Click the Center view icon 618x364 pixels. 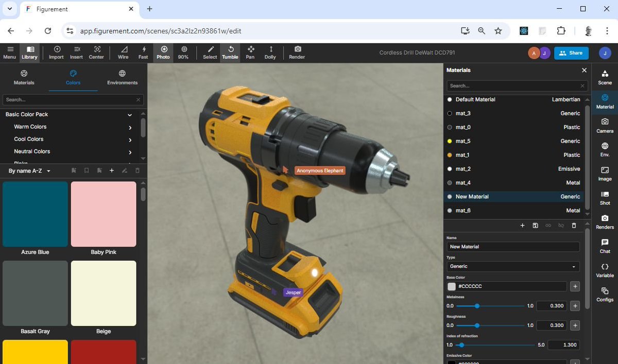(x=96, y=53)
